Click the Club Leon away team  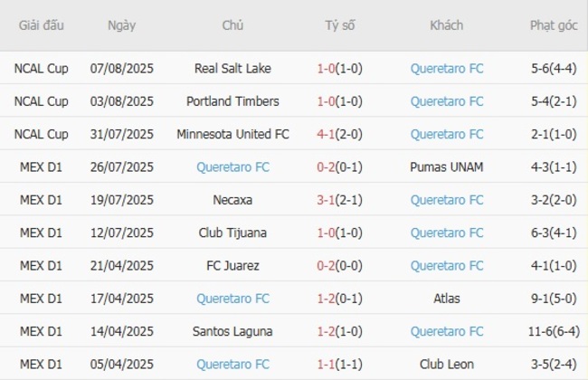click(x=446, y=365)
